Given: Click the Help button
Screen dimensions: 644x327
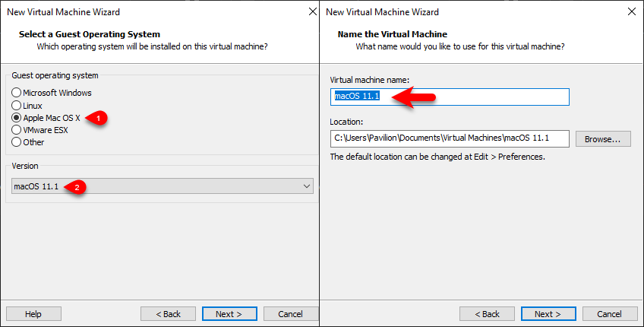Looking at the screenshot, I should coord(33,314).
